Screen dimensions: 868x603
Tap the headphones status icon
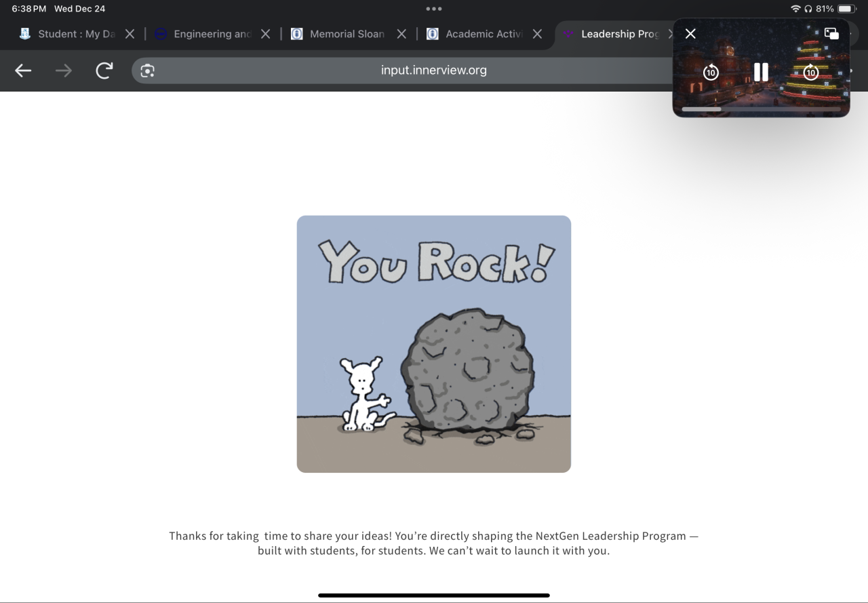(x=808, y=9)
